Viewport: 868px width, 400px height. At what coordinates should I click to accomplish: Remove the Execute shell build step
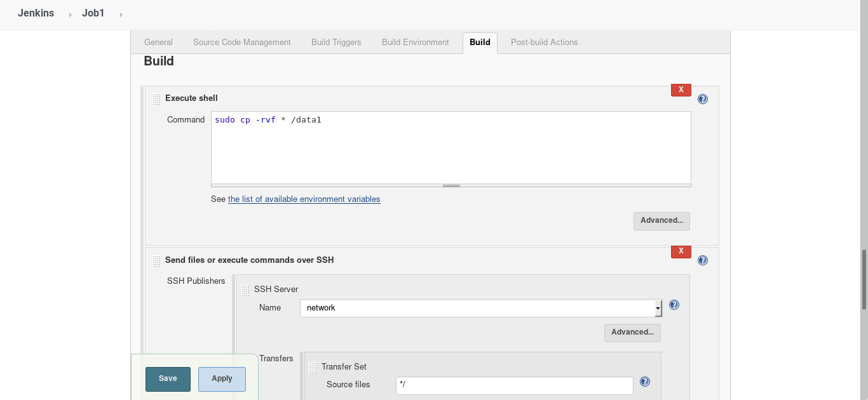pyautogui.click(x=681, y=90)
